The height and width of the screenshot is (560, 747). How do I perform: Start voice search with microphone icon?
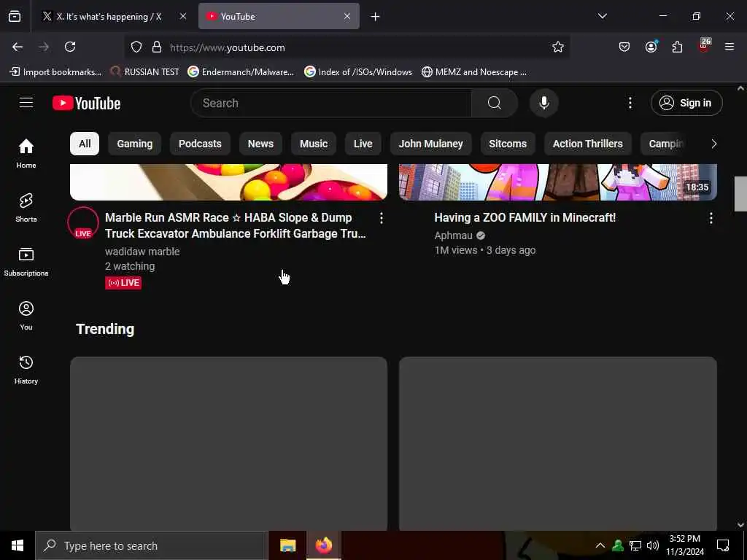click(x=543, y=103)
